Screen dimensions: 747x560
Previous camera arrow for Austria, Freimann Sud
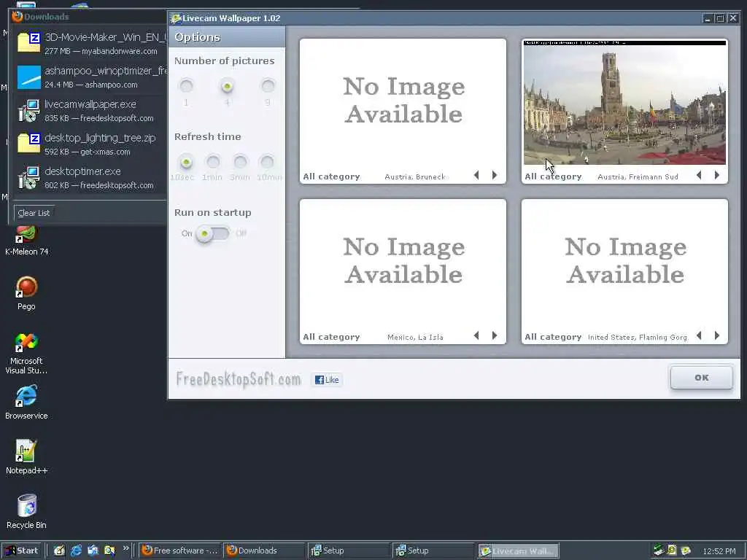[699, 175]
